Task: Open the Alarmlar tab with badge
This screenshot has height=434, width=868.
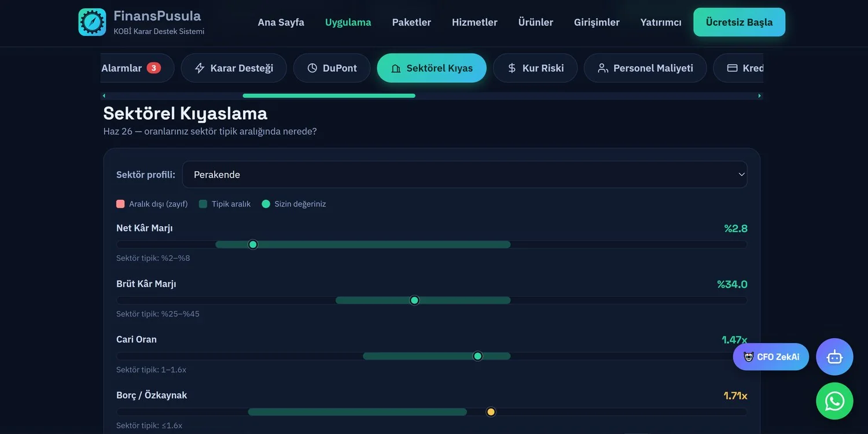Action: [137, 68]
